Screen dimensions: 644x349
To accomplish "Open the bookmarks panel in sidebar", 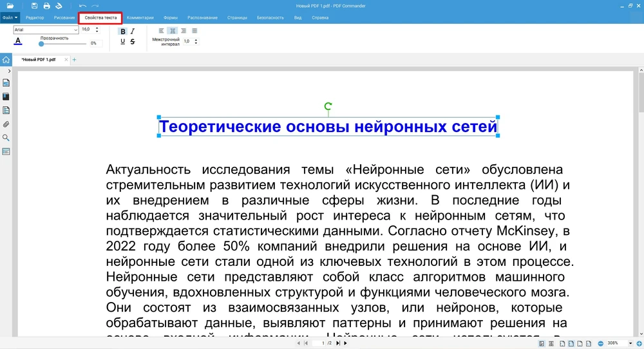I will pyautogui.click(x=6, y=97).
